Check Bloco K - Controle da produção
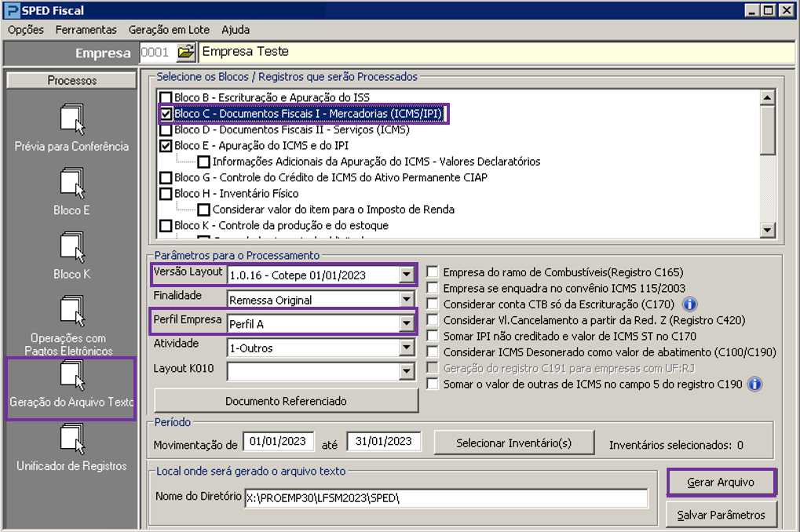 [x=166, y=225]
